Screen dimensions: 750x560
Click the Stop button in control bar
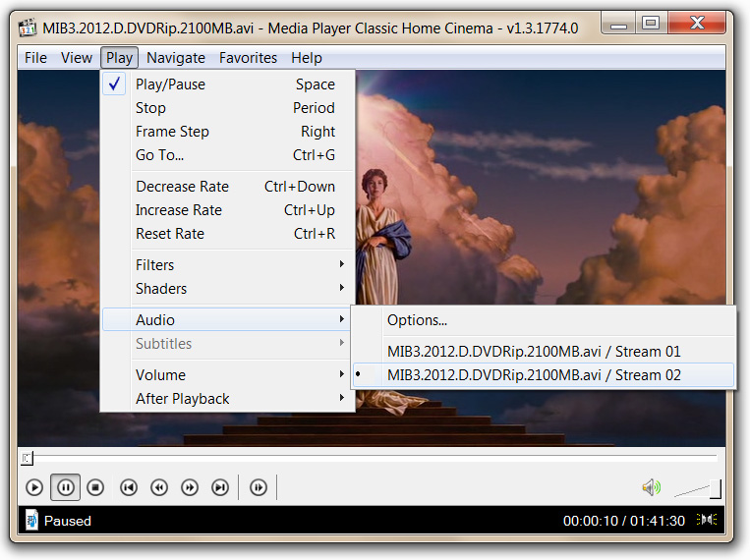coord(95,487)
